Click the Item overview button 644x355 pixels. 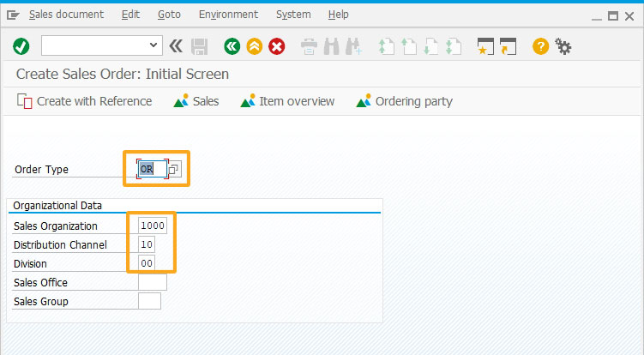pyautogui.click(x=287, y=101)
